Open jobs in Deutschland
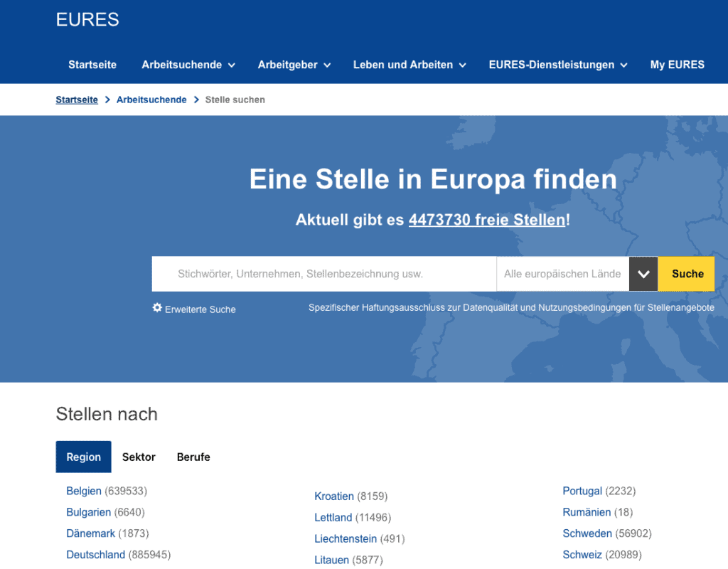 [x=96, y=555]
